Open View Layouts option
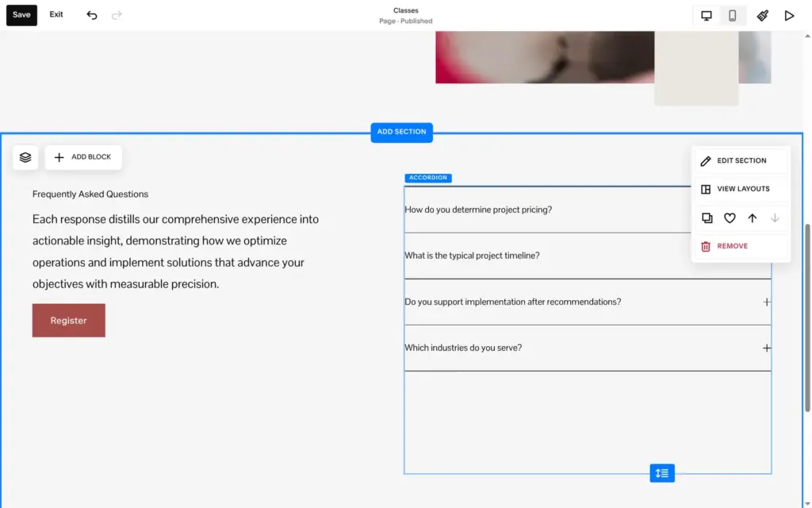812x508 pixels. point(741,189)
